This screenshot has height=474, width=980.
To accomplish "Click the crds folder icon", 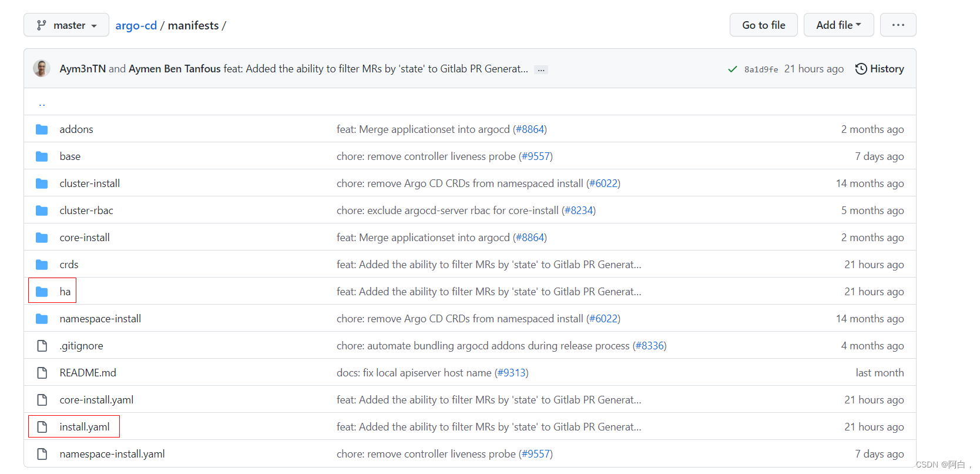I will 42,265.
